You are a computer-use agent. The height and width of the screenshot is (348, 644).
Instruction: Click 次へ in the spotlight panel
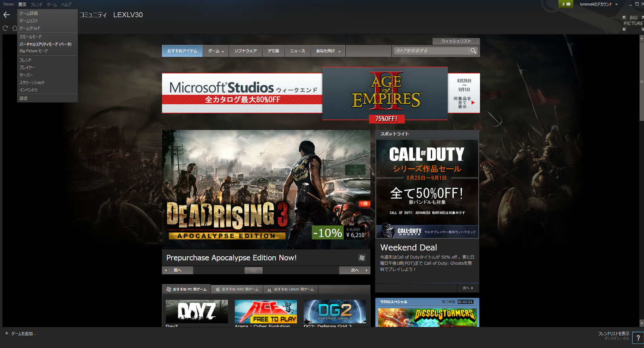[x=468, y=288]
